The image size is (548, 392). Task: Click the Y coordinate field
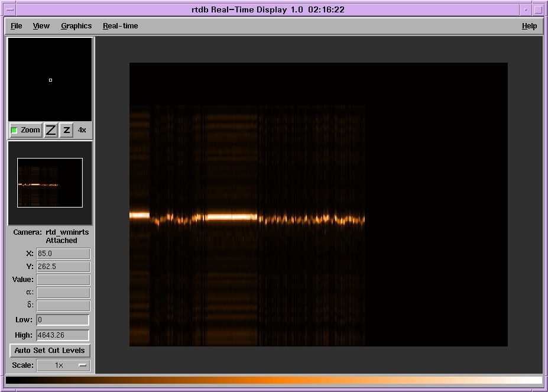pyautogui.click(x=63, y=267)
